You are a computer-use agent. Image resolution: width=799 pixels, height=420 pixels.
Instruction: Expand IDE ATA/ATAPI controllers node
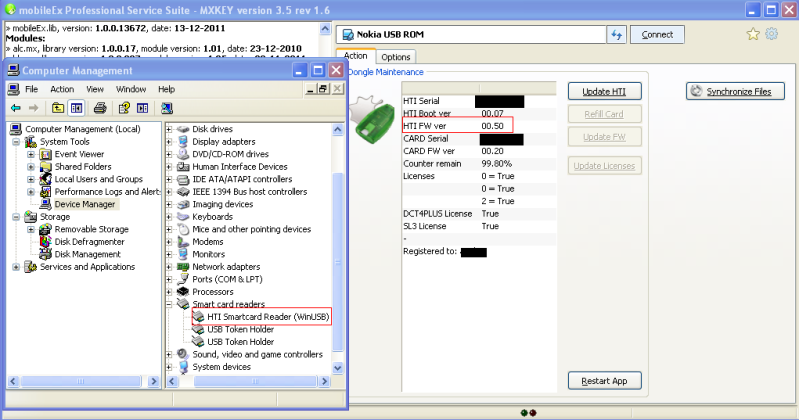[169, 179]
